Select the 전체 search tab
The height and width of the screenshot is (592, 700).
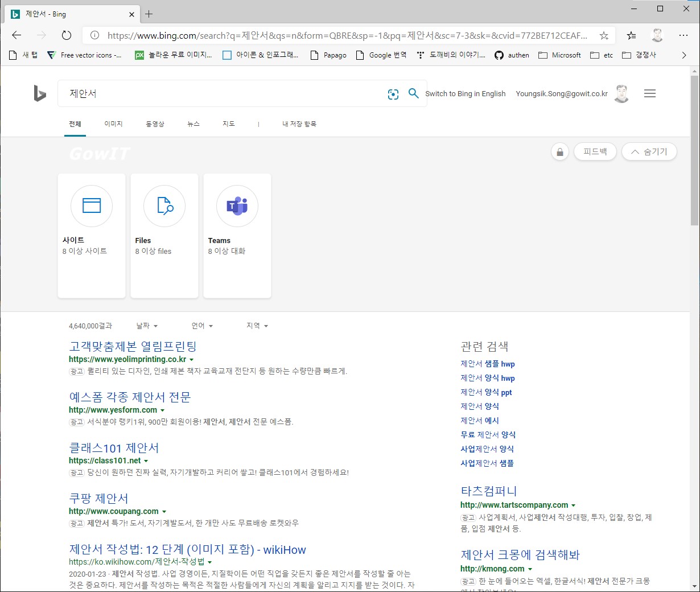(x=75, y=124)
